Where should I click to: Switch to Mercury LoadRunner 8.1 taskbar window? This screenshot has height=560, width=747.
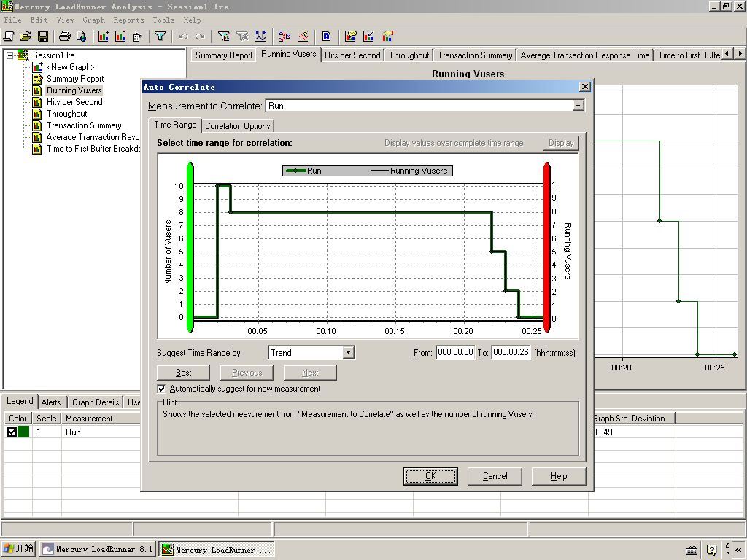coord(98,549)
